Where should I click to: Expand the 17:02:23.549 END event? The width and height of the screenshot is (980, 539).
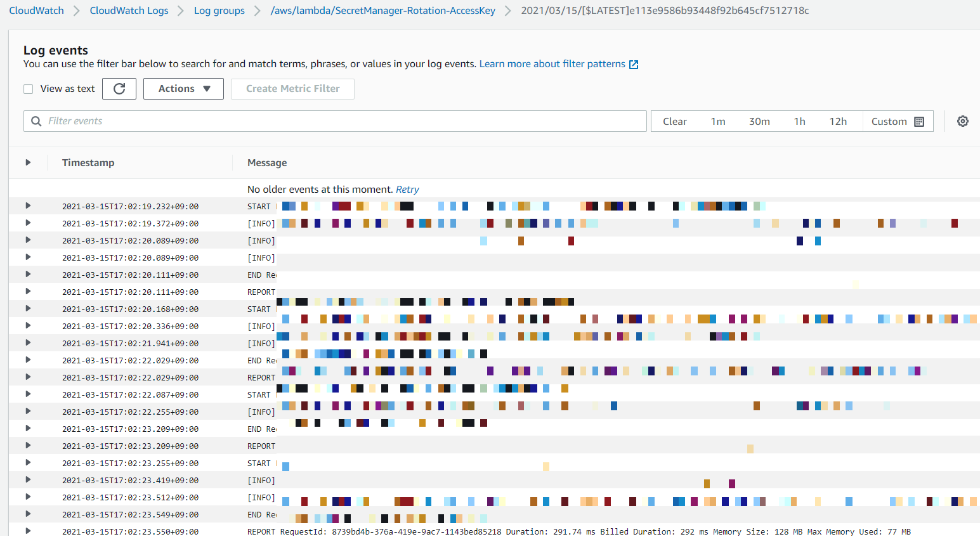[x=28, y=514]
